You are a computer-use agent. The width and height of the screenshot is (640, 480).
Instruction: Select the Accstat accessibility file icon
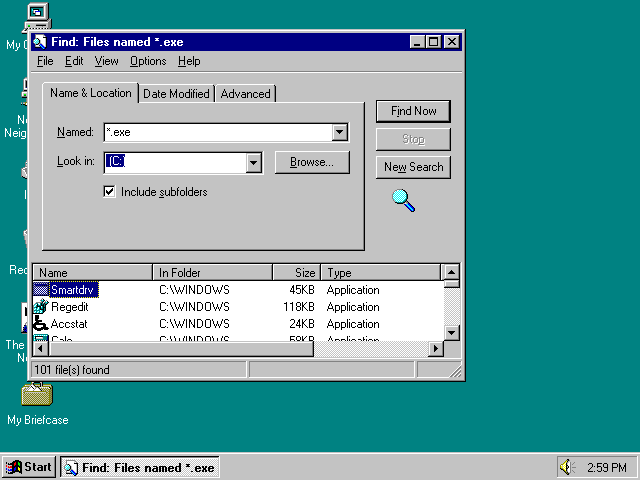(41, 324)
